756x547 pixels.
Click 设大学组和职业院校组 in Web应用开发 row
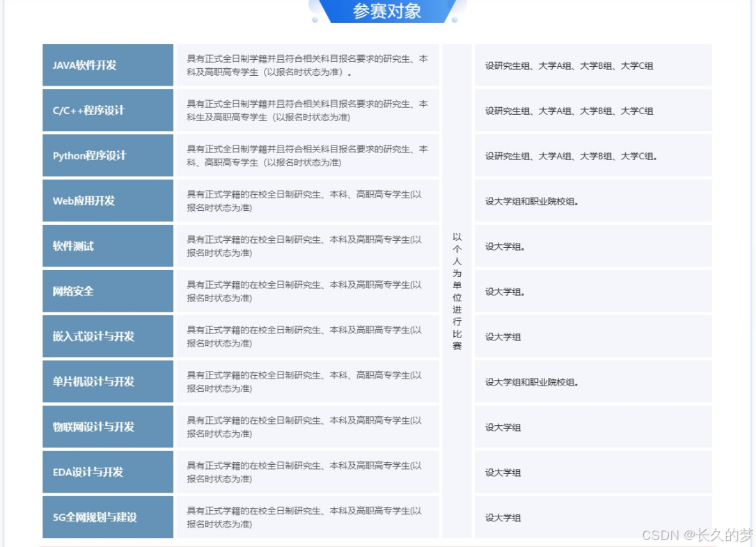coord(532,201)
